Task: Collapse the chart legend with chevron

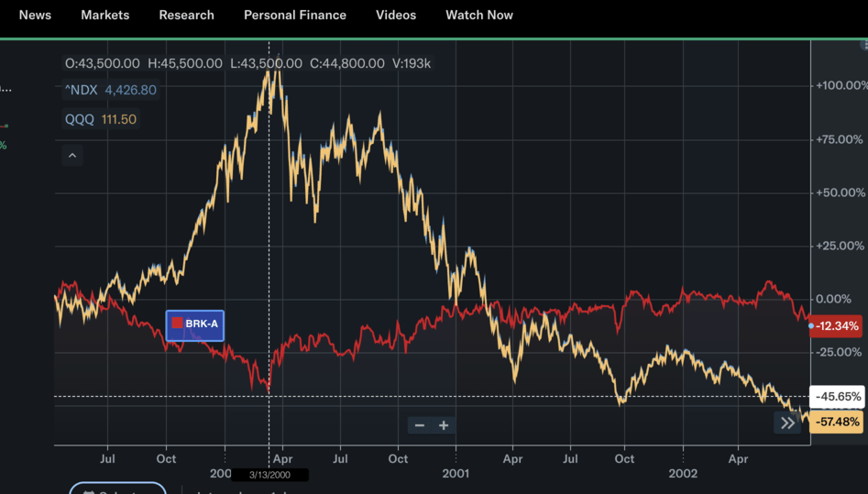Action: pyautogui.click(x=72, y=156)
